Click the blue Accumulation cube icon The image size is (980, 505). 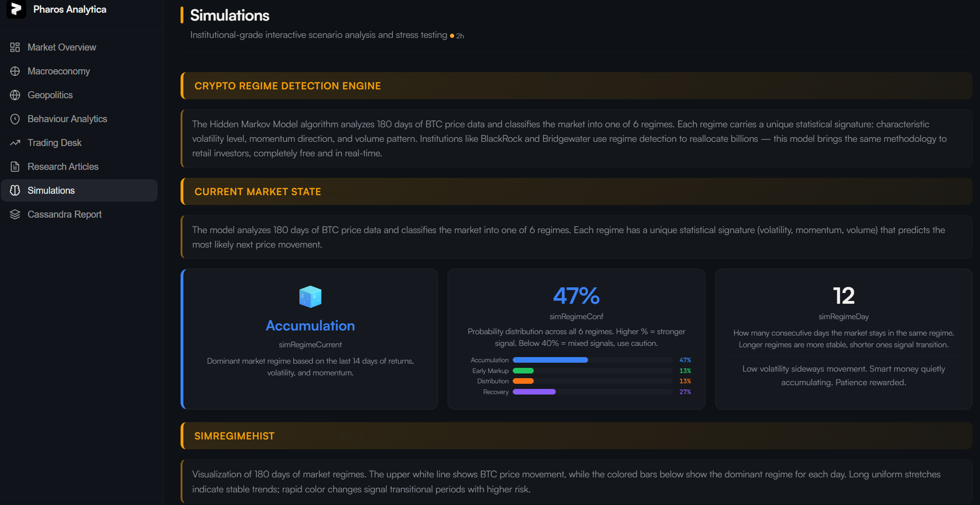pyautogui.click(x=310, y=297)
